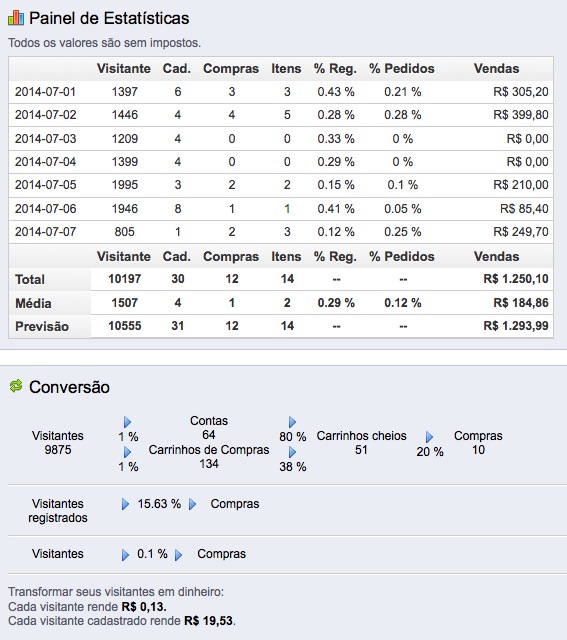
Task: Click the top Cad. column header
Action: [x=177, y=69]
